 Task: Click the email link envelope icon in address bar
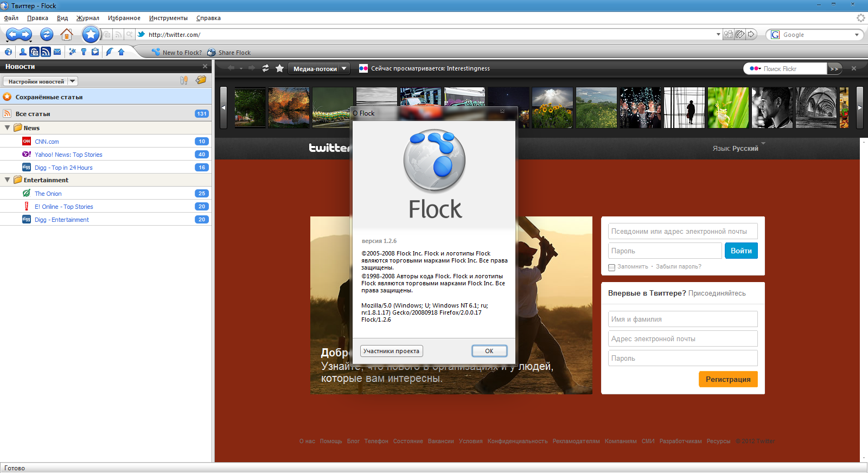[739, 35]
